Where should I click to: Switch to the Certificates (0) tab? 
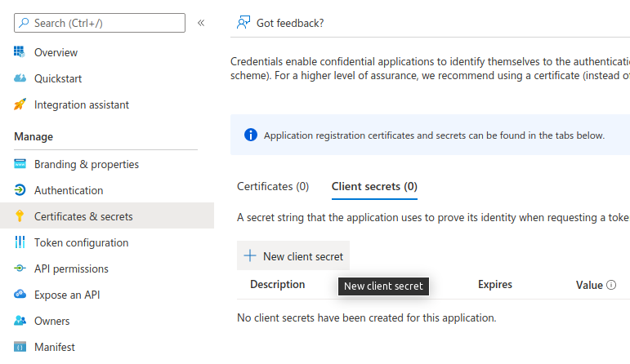pyautogui.click(x=273, y=186)
